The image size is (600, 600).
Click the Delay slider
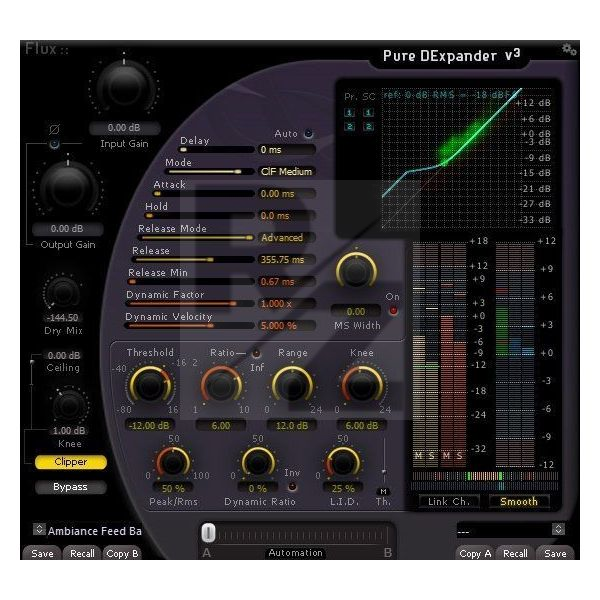point(217,150)
